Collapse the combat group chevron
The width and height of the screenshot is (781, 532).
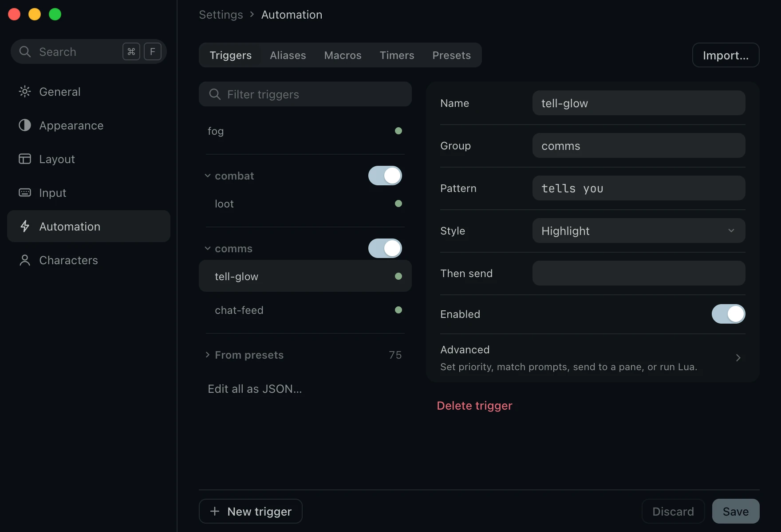tap(208, 176)
